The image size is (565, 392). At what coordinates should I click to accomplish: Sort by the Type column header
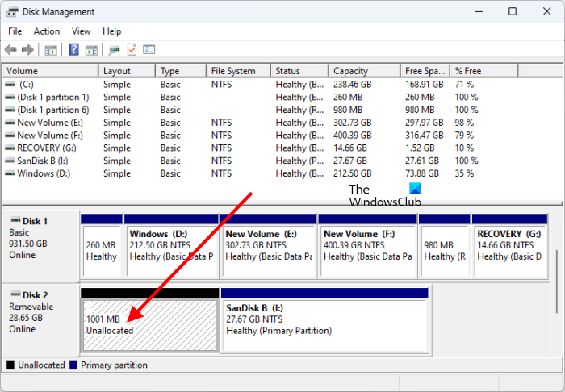[182, 71]
